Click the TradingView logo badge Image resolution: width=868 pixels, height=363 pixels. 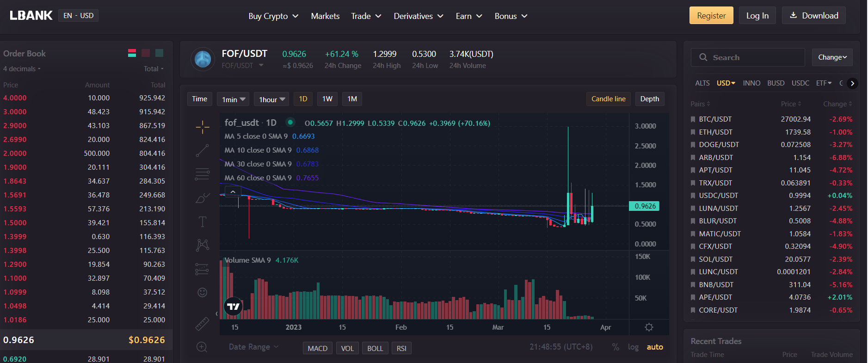pyautogui.click(x=234, y=306)
